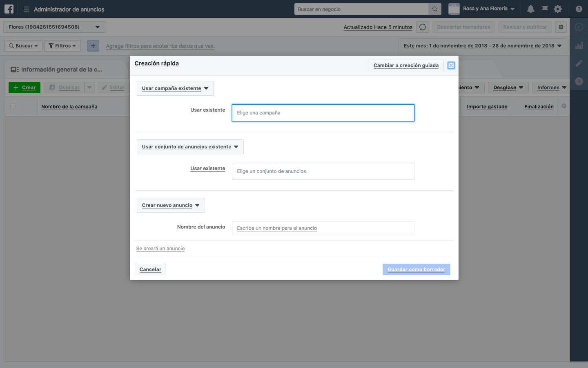Click the Cancelar button
Image resolution: width=588 pixels, height=368 pixels.
(150, 269)
